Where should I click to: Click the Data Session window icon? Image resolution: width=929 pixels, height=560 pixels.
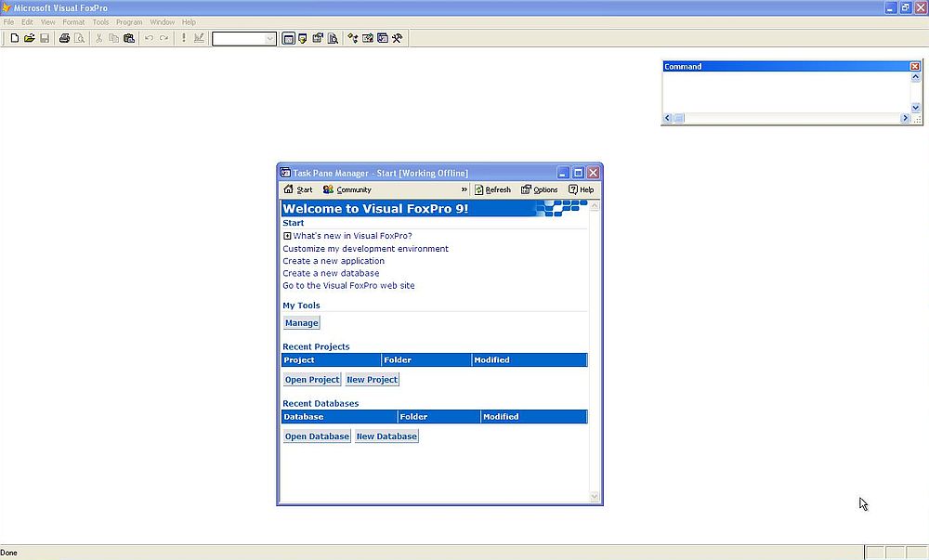tap(303, 38)
